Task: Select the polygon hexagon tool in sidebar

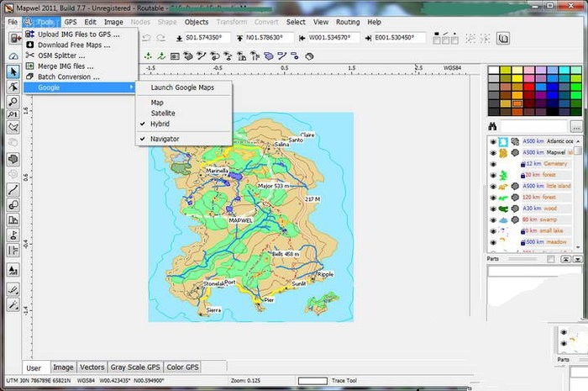Action: tap(13, 159)
